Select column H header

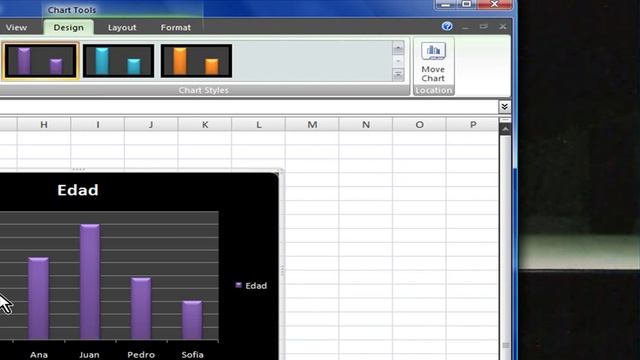coord(44,124)
